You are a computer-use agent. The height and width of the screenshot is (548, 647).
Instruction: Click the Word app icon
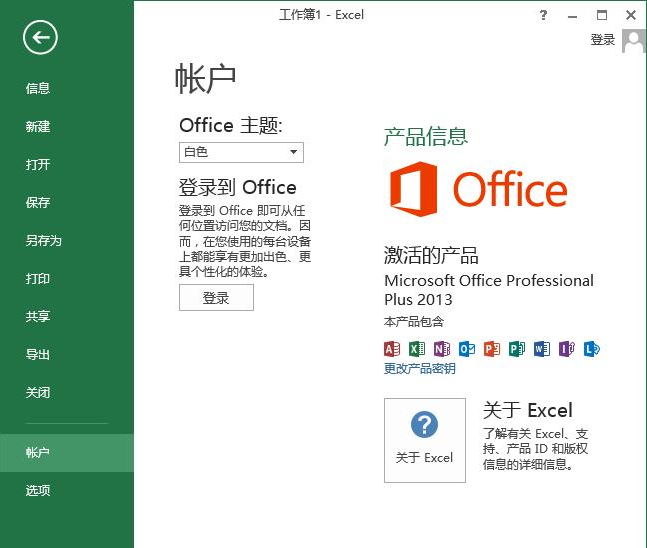coord(542,349)
